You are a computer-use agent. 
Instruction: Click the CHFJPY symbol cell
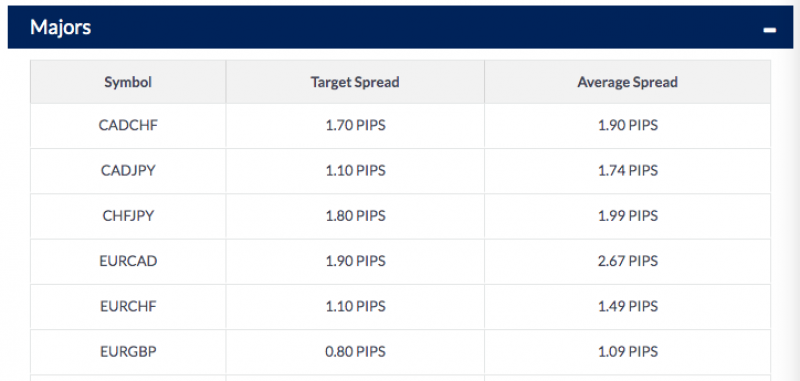128,216
